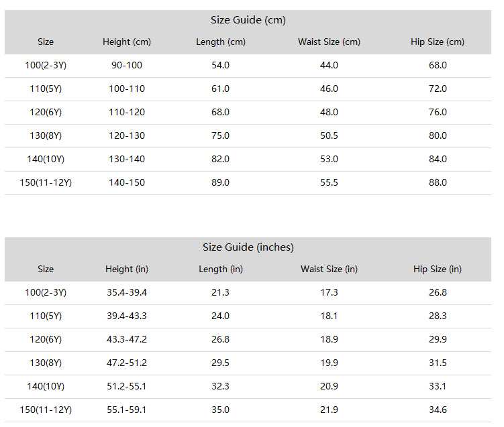Select the Height (cm) column header
504x427 pixels.
click(x=127, y=42)
